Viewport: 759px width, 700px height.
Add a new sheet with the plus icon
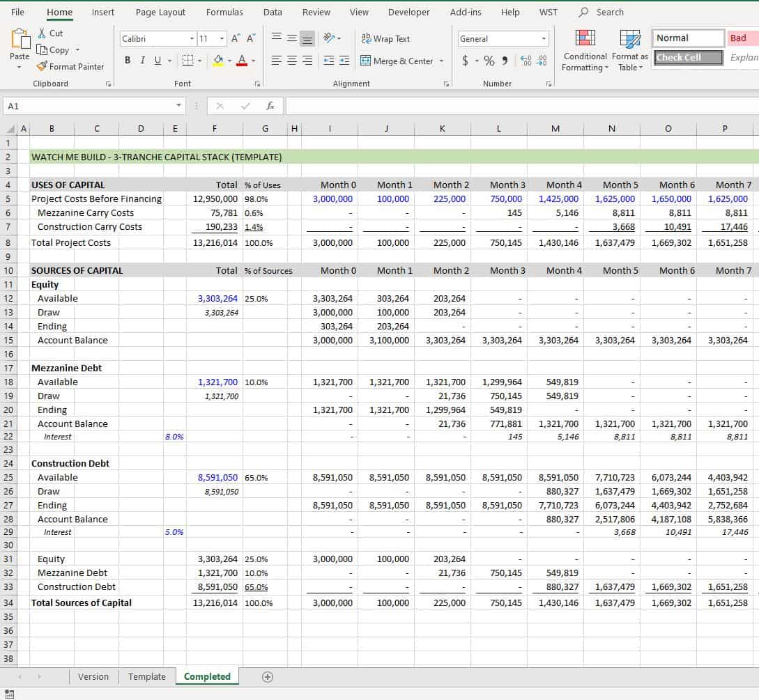point(268,677)
